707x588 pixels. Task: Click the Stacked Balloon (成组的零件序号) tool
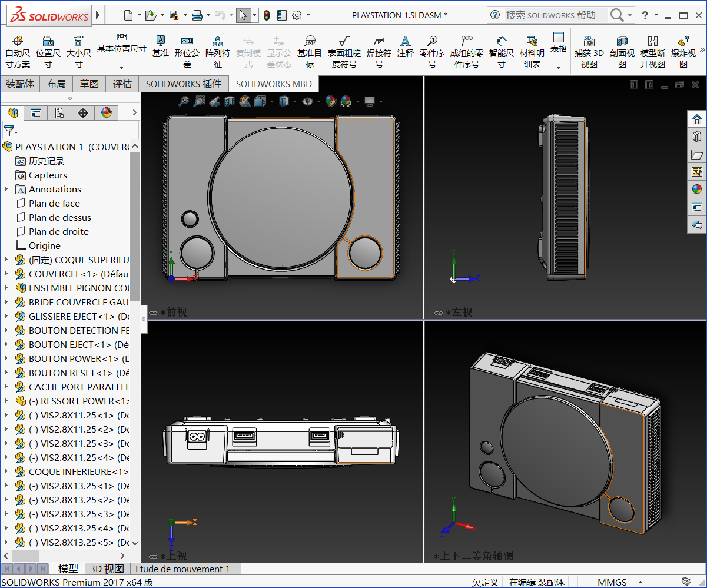(x=467, y=51)
